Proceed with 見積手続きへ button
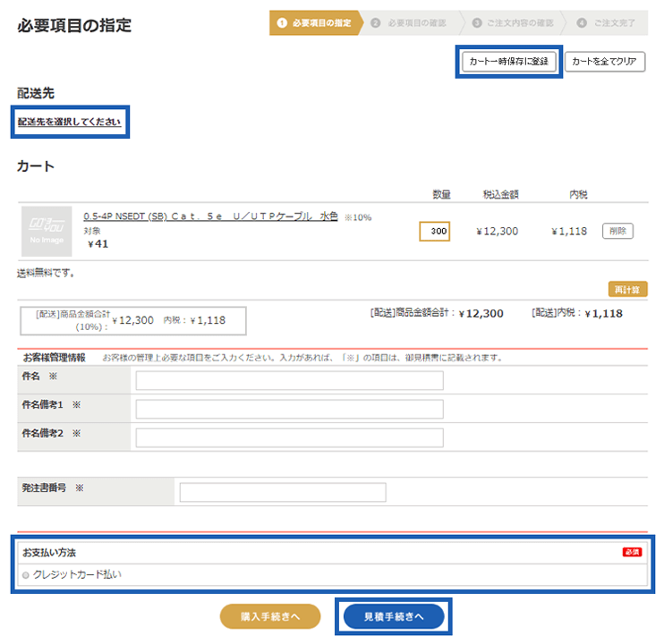664x644 pixels. pyautogui.click(x=394, y=616)
